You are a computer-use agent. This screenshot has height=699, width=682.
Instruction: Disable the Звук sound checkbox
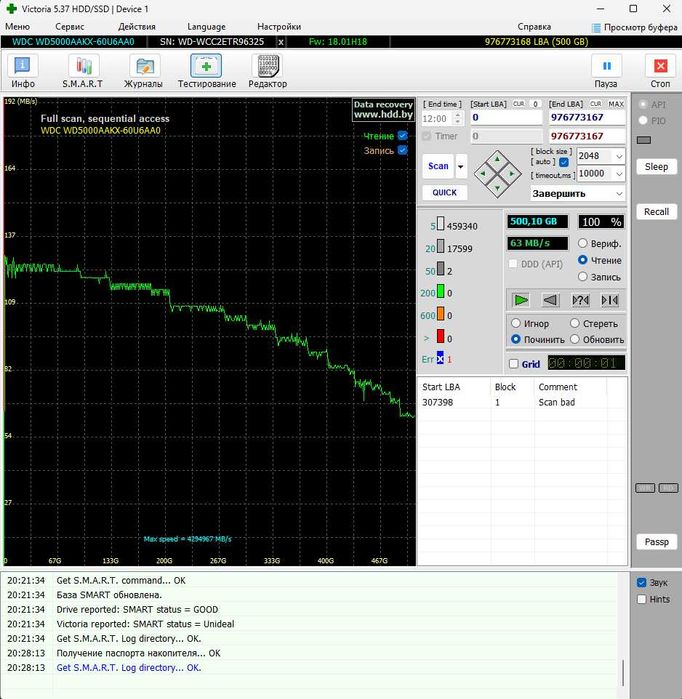[642, 582]
